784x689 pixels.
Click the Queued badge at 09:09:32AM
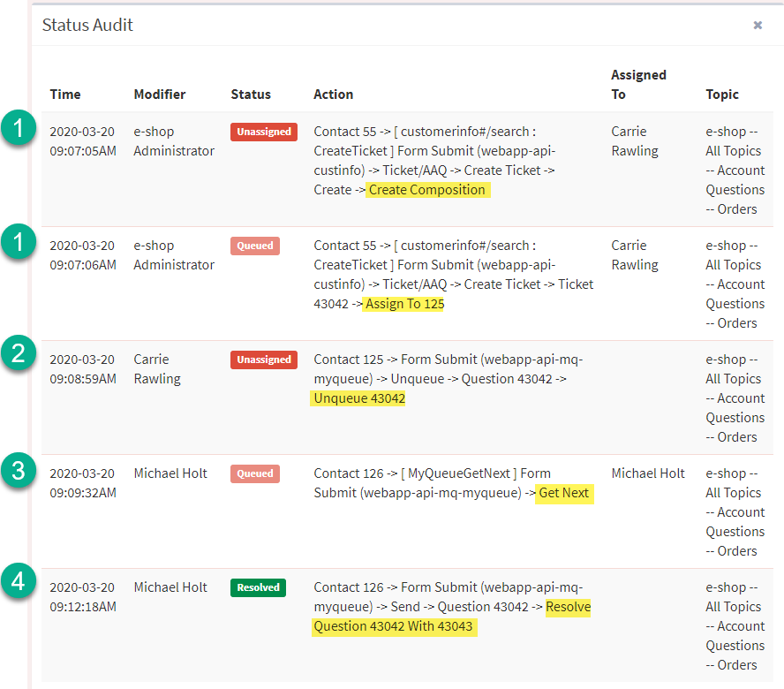[x=255, y=473]
